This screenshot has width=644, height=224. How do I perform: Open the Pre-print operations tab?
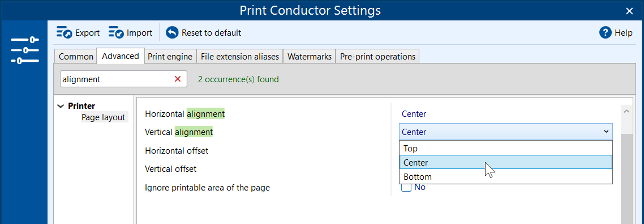coord(377,57)
